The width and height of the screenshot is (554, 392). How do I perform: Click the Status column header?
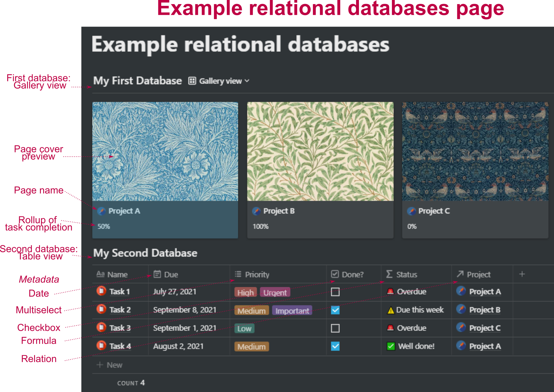pyautogui.click(x=416, y=274)
